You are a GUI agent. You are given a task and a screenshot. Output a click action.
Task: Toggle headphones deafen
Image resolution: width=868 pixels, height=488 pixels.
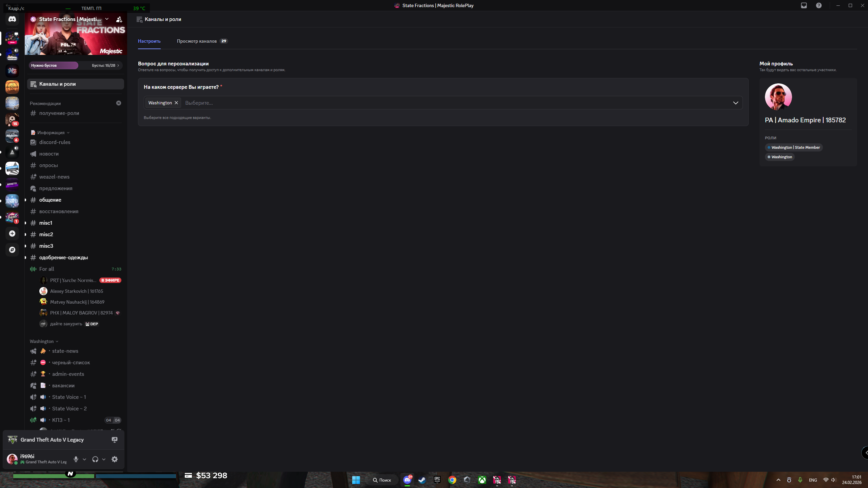[95, 459]
